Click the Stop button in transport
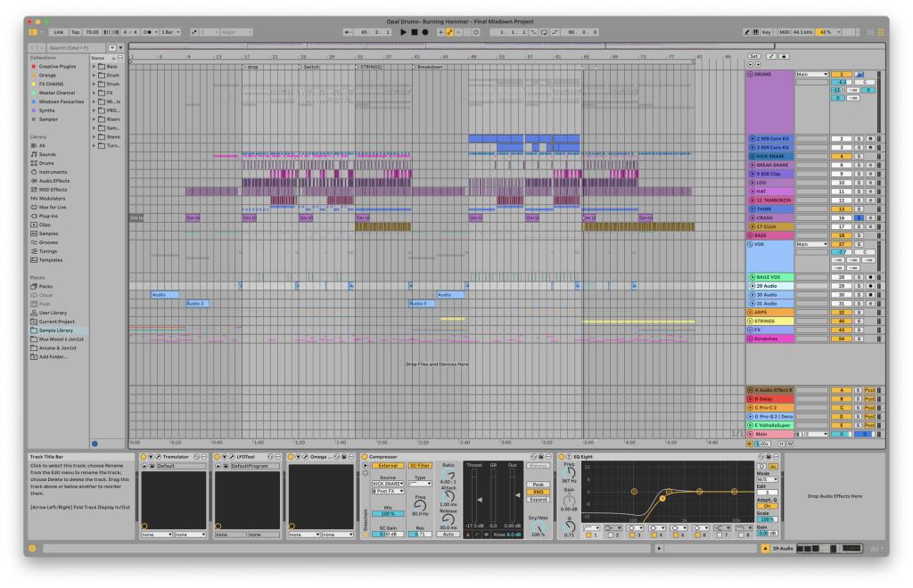Viewport: 913px width, 588px height. [x=414, y=32]
